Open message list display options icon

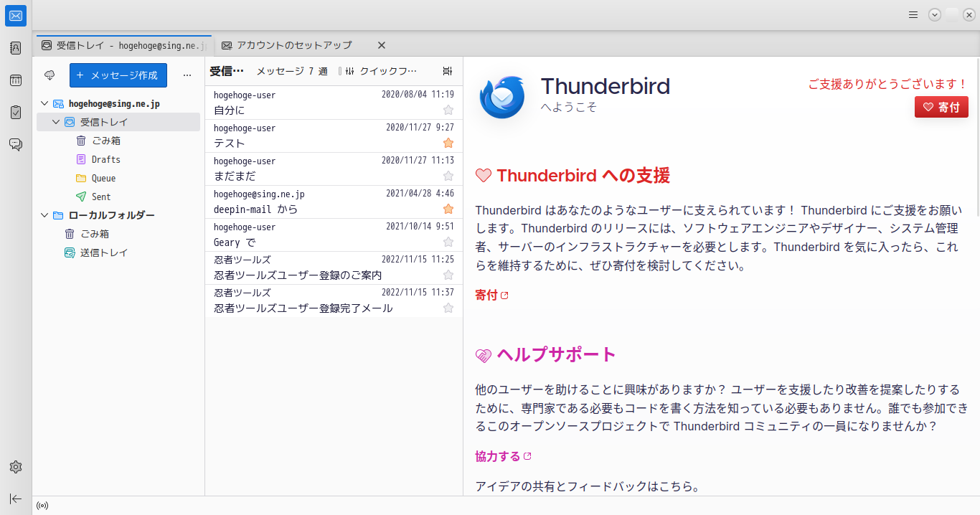click(448, 71)
